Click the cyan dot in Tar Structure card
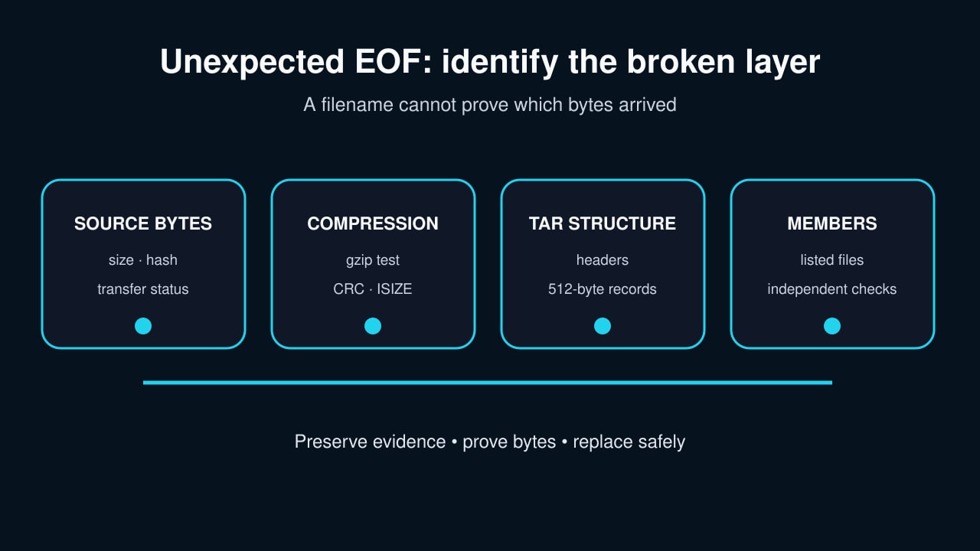 pyautogui.click(x=603, y=326)
